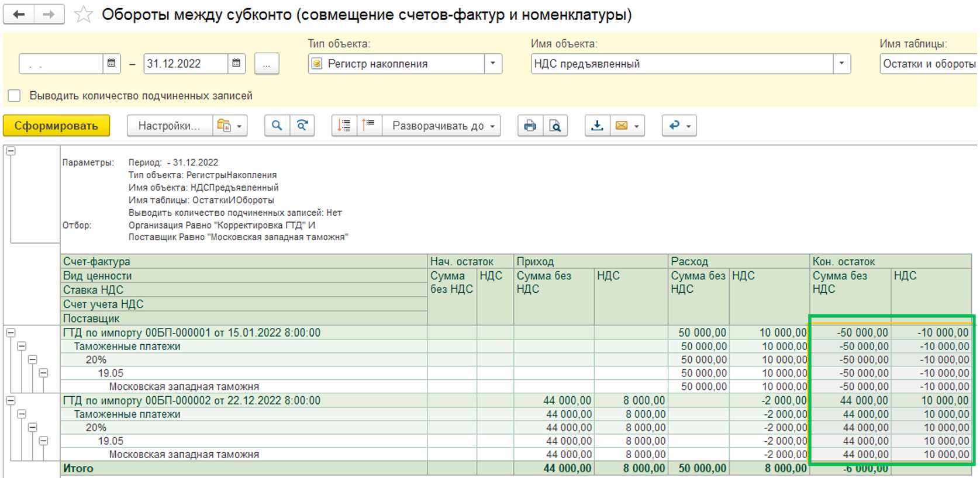Click the blue return arrow icon
The width and height of the screenshot is (980, 478).
point(674,126)
